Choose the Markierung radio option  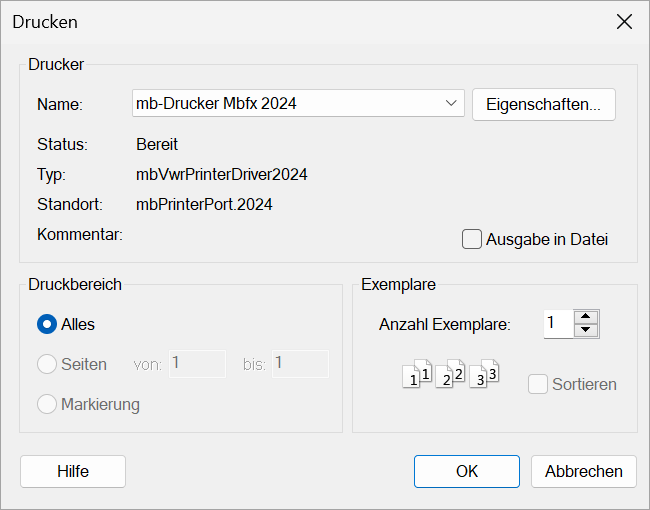pos(47,404)
